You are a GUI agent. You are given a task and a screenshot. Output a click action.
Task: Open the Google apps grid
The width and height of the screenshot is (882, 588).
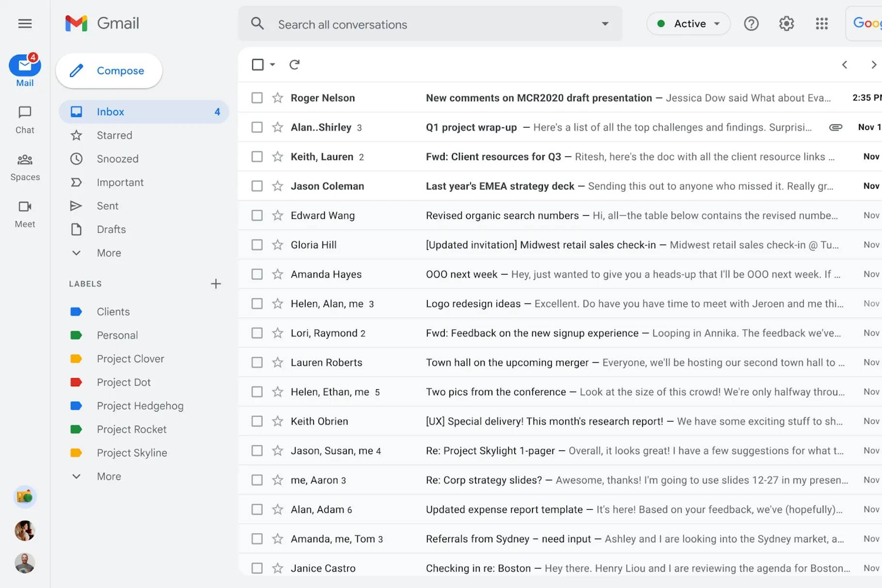click(x=821, y=23)
